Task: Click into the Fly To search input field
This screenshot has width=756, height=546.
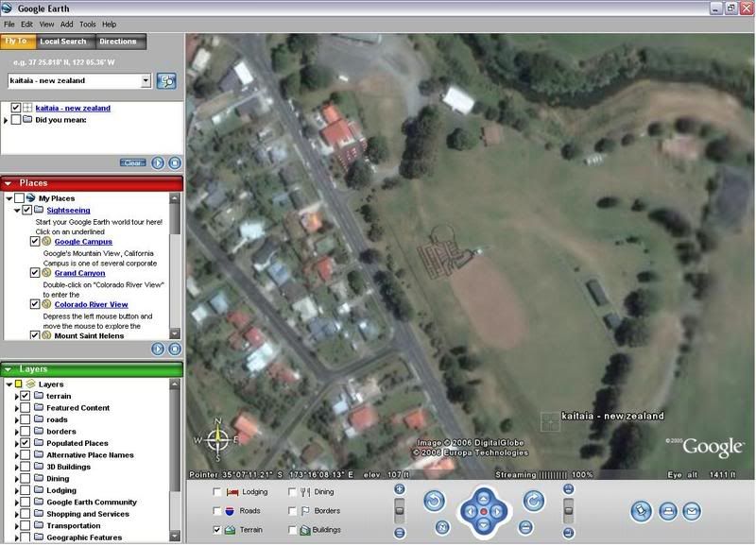Action: (x=75, y=81)
